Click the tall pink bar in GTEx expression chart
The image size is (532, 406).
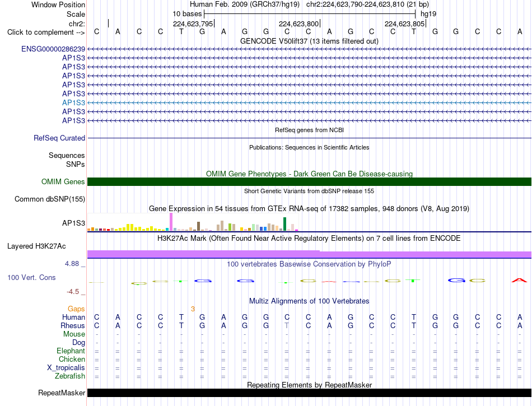tap(171, 222)
